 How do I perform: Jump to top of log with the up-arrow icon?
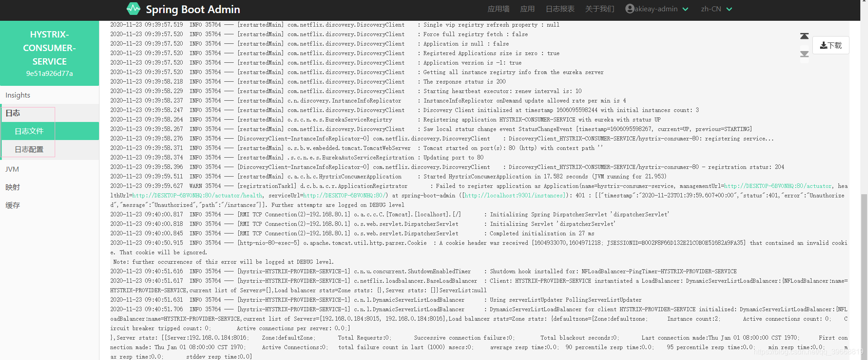pyautogui.click(x=804, y=36)
